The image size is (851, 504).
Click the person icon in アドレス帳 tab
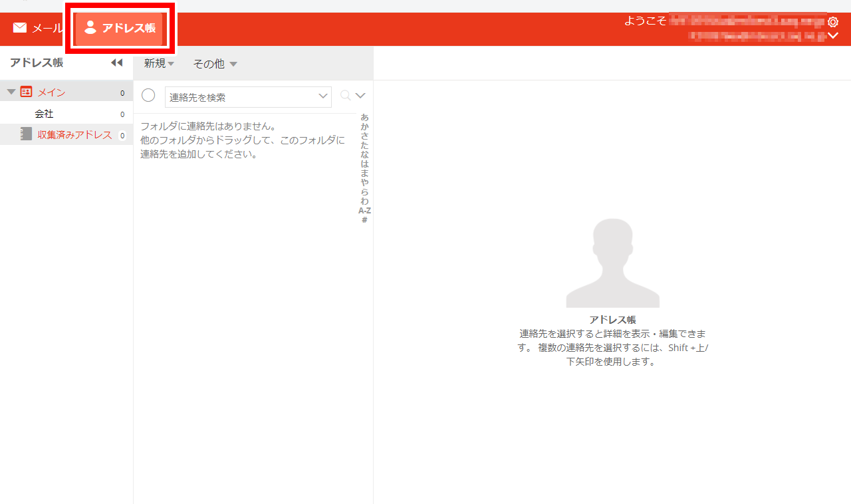point(90,28)
